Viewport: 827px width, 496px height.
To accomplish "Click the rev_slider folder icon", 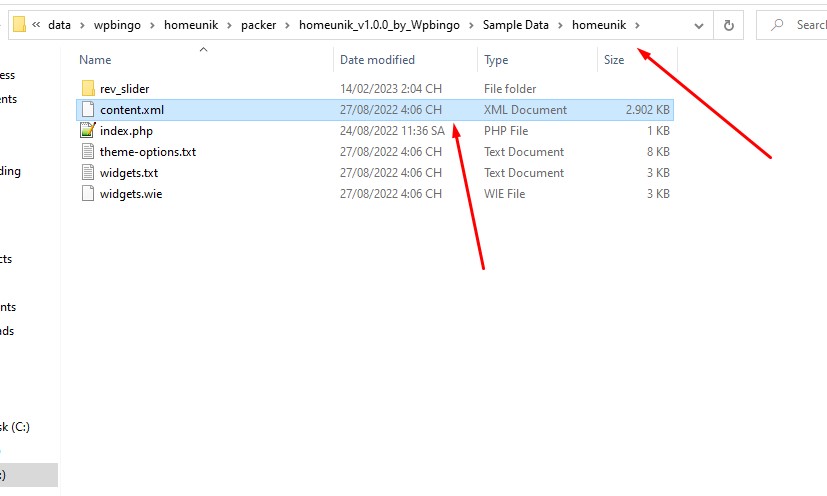I will point(88,88).
